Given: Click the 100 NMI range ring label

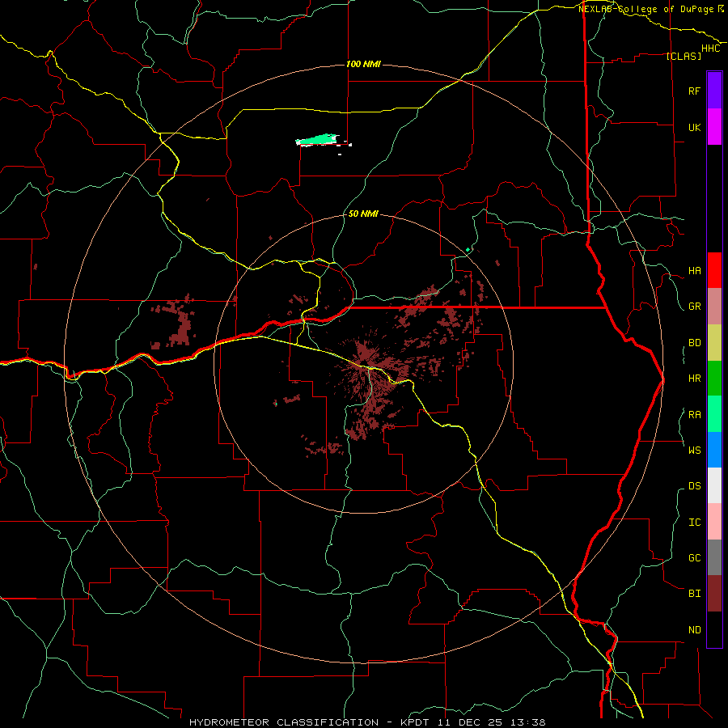Looking at the screenshot, I should pos(363,64).
